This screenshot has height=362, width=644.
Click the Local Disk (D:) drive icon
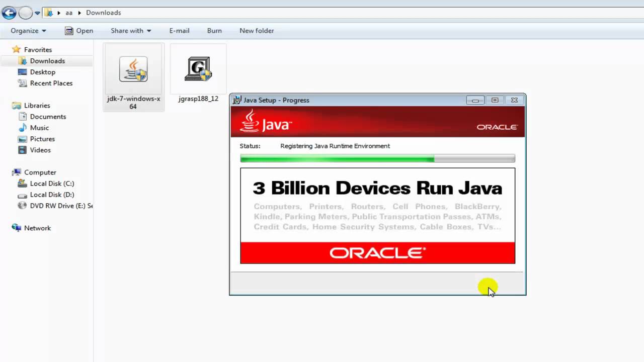tap(22, 195)
